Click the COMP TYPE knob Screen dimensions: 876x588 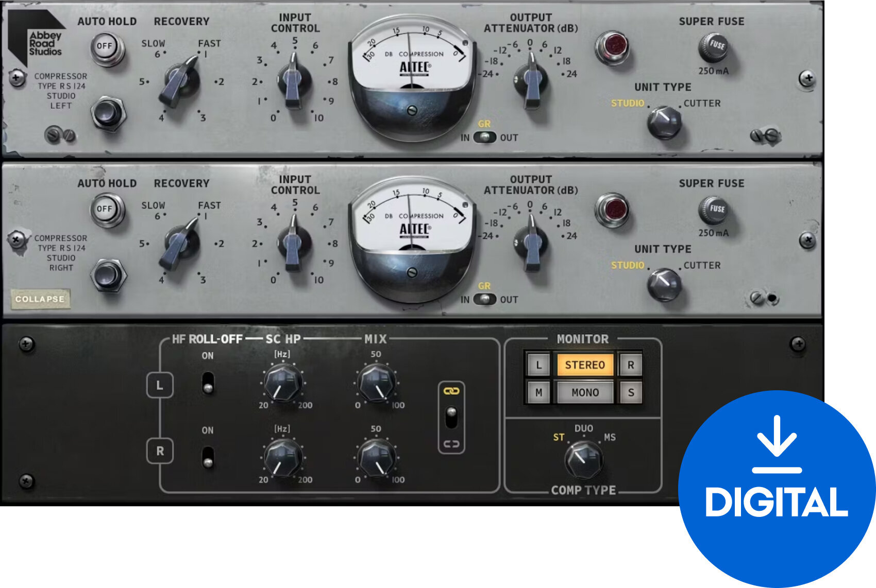583,460
